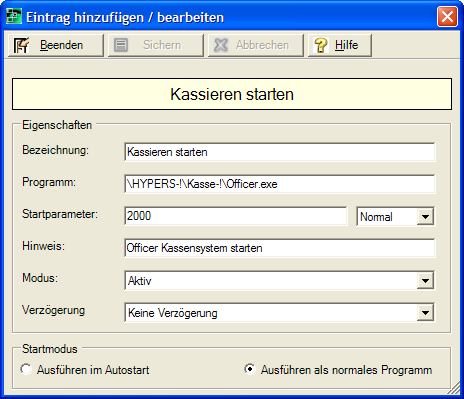Click the Verzögerung label

point(53,310)
